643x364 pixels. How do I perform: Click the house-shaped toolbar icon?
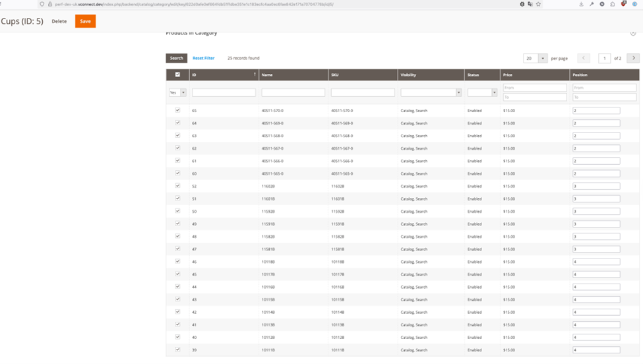[613, 4]
